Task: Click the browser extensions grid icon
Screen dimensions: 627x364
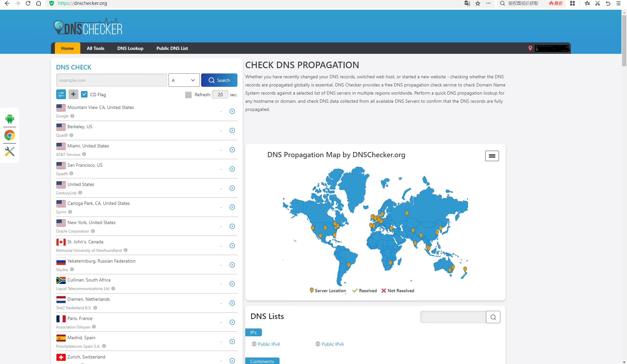Action: 572,3
